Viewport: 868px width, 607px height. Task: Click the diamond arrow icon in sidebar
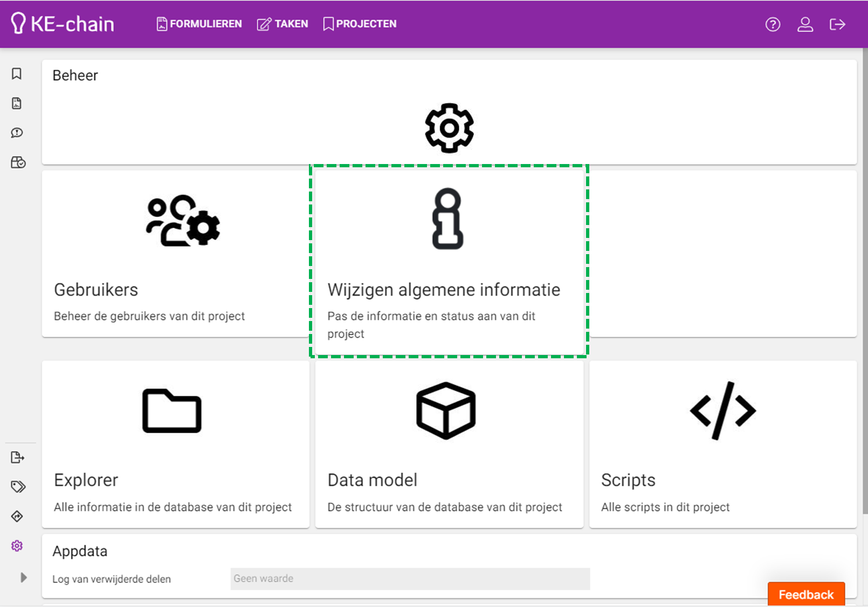point(17,516)
